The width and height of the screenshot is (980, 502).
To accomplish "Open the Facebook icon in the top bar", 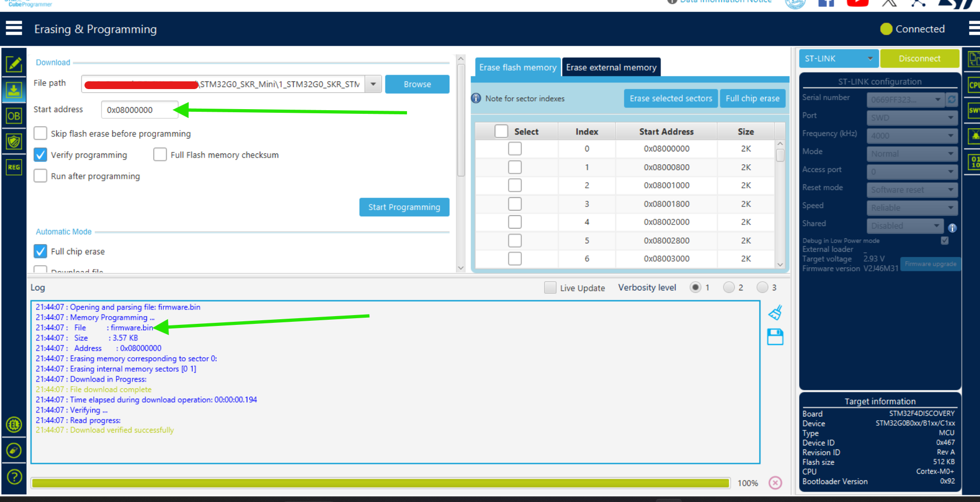I will (x=826, y=3).
